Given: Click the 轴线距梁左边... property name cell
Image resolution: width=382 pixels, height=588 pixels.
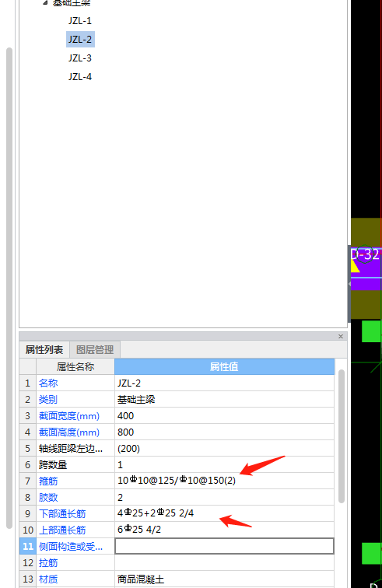Looking at the screenshot, I should [75, 449].
